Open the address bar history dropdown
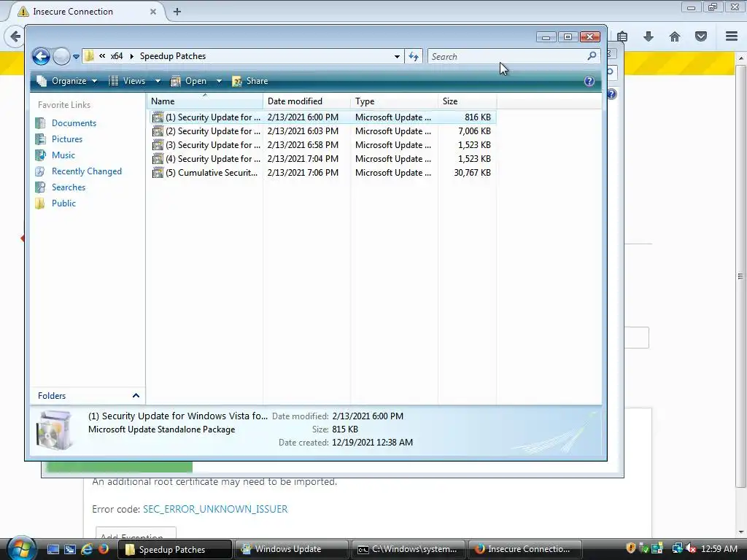 pos(397,57)
